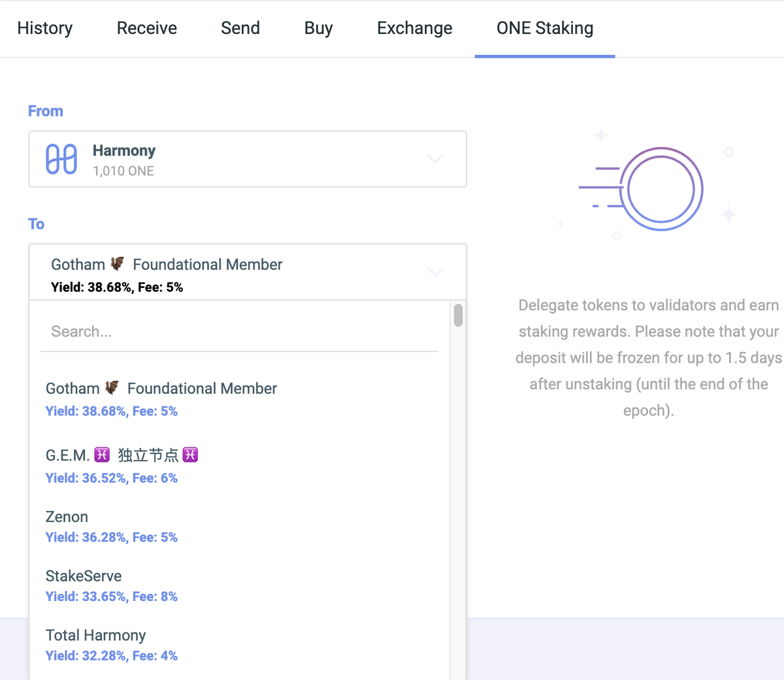
Task: Click the 'Yield: 32.28%, Fee: 4%' line
Action: (x=112, y=656)
